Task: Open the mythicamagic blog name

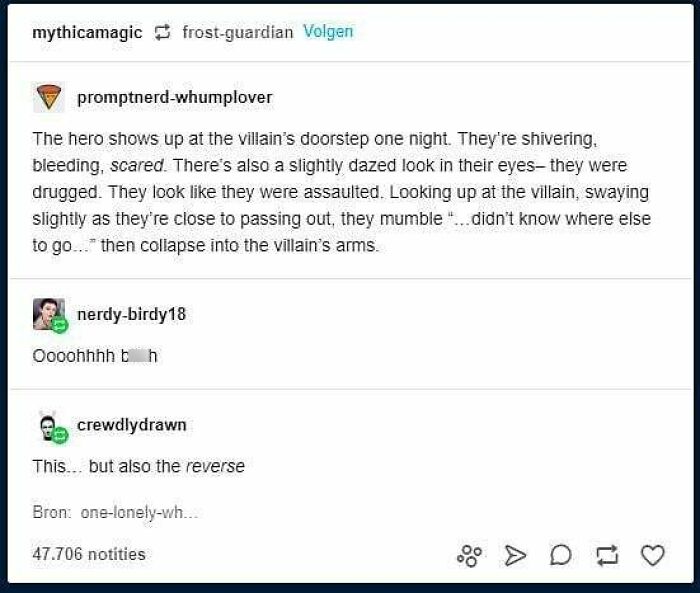Action: (x=88, y=32)
